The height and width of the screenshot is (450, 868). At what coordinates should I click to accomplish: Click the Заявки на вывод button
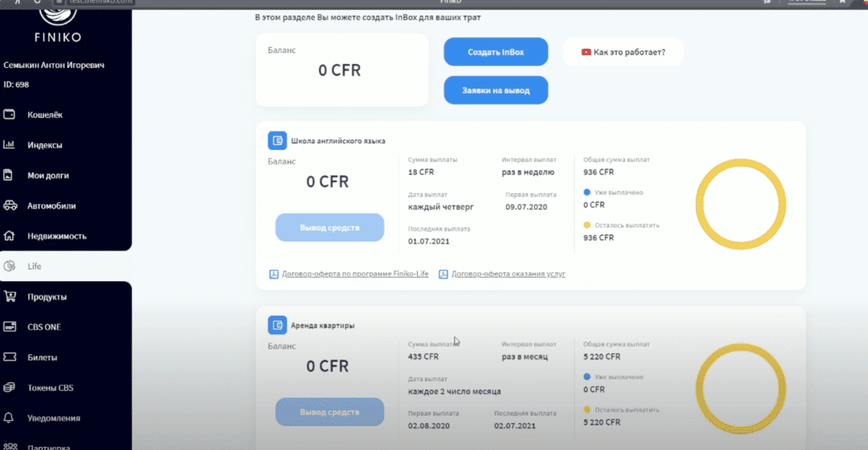(x=496, y=90)
